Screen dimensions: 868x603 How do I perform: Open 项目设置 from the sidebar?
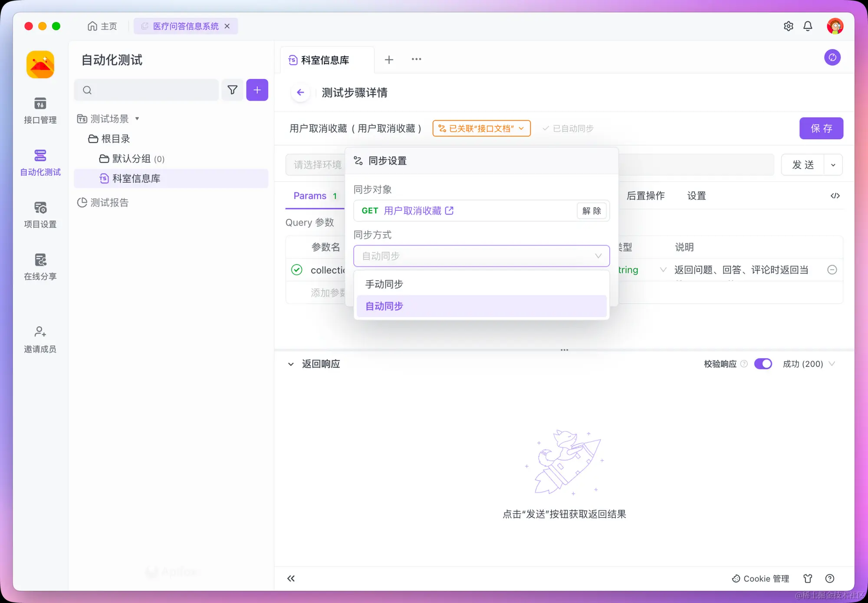pos(40,215)
